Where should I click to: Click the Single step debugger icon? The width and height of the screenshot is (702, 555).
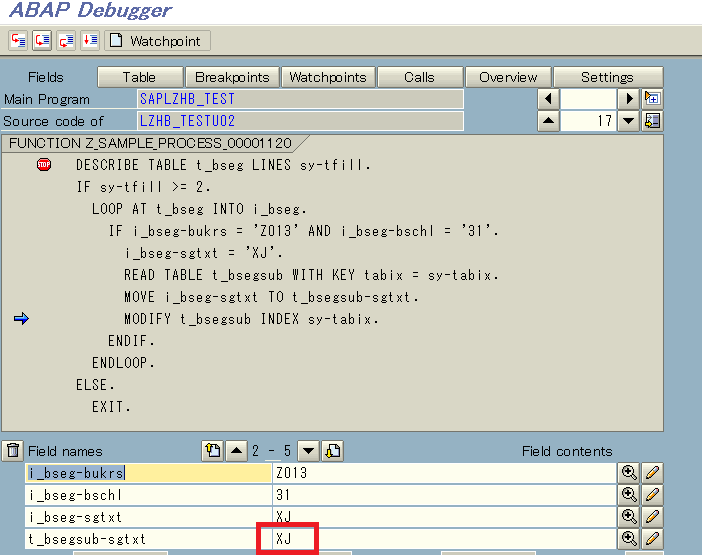click(x=18, y=41)
